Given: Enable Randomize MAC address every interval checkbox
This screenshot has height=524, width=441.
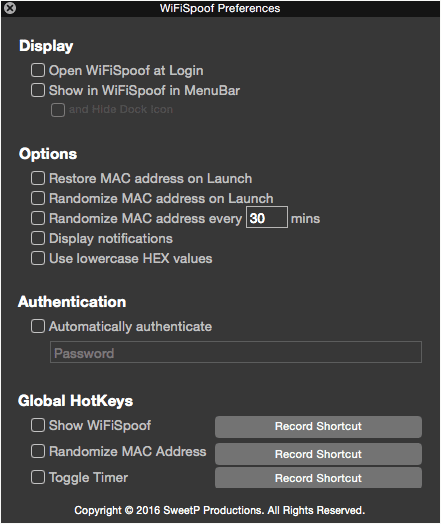Looking at the screenshot, I should 38,218.
